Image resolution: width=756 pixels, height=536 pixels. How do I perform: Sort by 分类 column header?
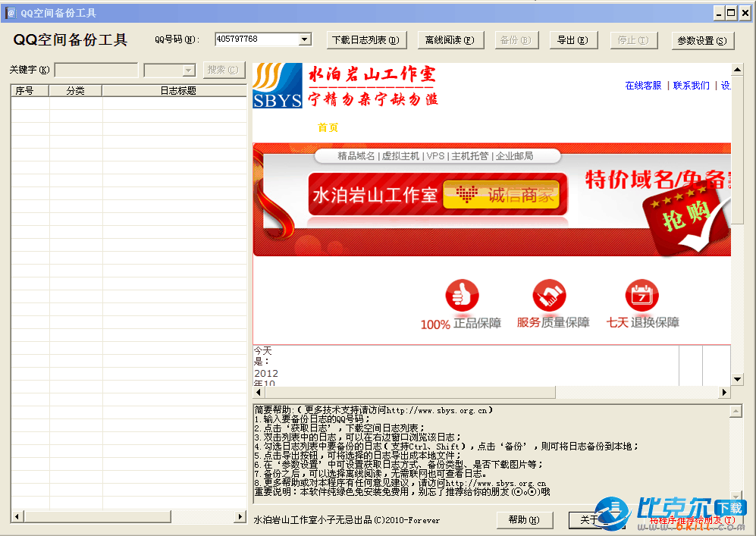coord(76,91)
